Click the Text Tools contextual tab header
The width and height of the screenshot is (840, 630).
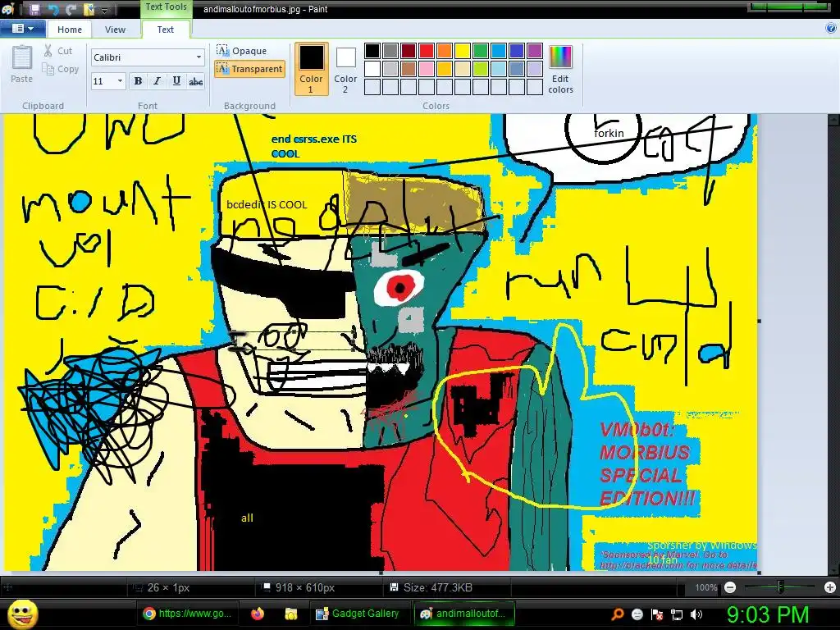pos(166,7)
